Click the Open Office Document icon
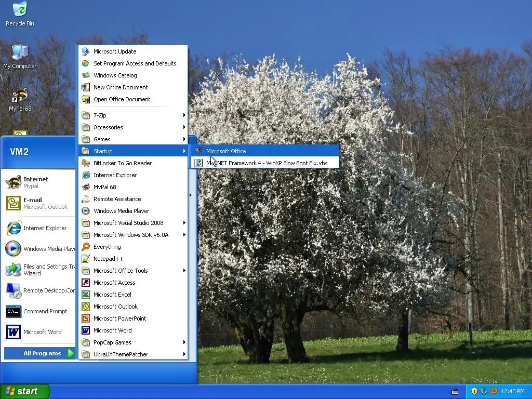The image size is (532, 399). click(x=86, y=99)
